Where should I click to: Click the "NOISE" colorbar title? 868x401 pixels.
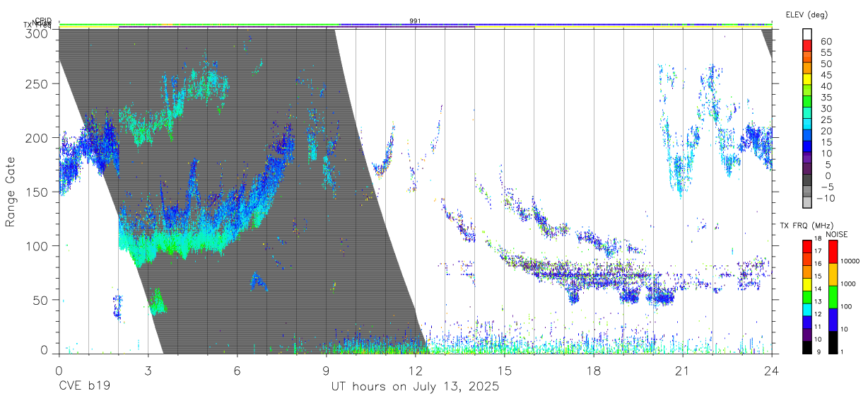point(837,234)
